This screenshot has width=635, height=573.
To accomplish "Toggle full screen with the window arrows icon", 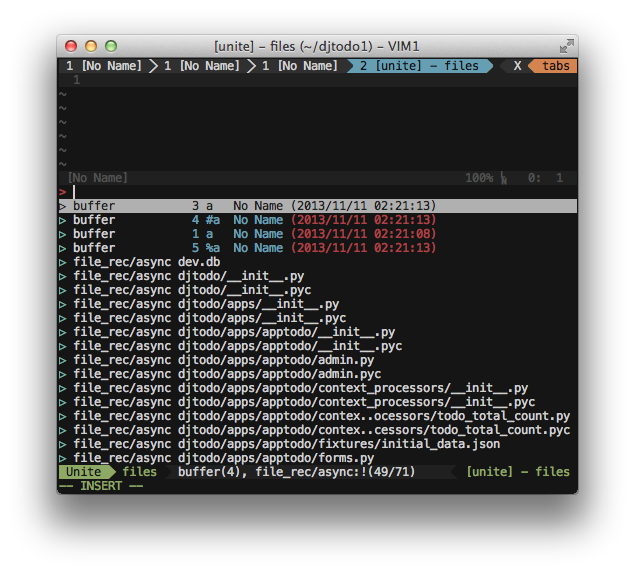I will tap(567, 46).
